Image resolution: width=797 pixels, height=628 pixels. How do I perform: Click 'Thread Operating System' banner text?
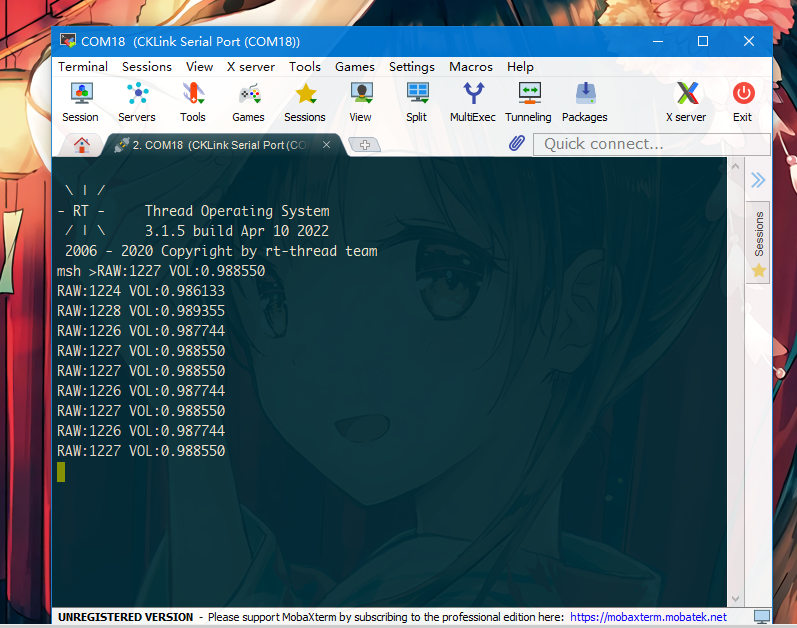(237, 211)
